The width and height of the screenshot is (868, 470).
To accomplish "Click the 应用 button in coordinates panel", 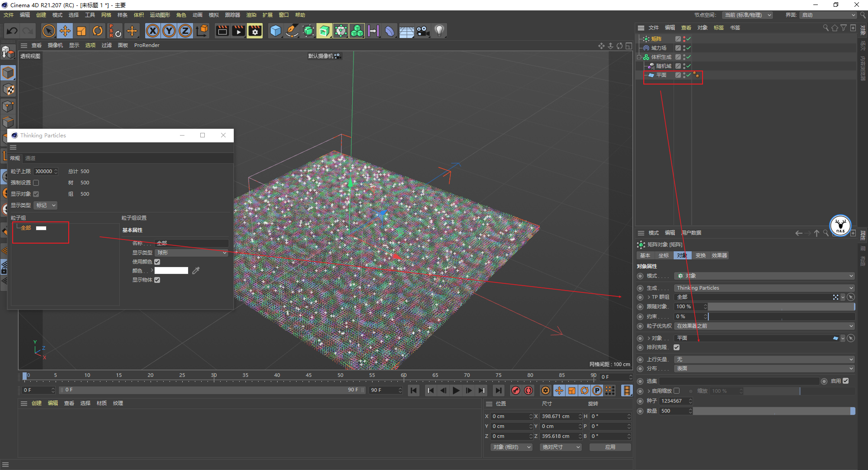I will pos(610,447).
